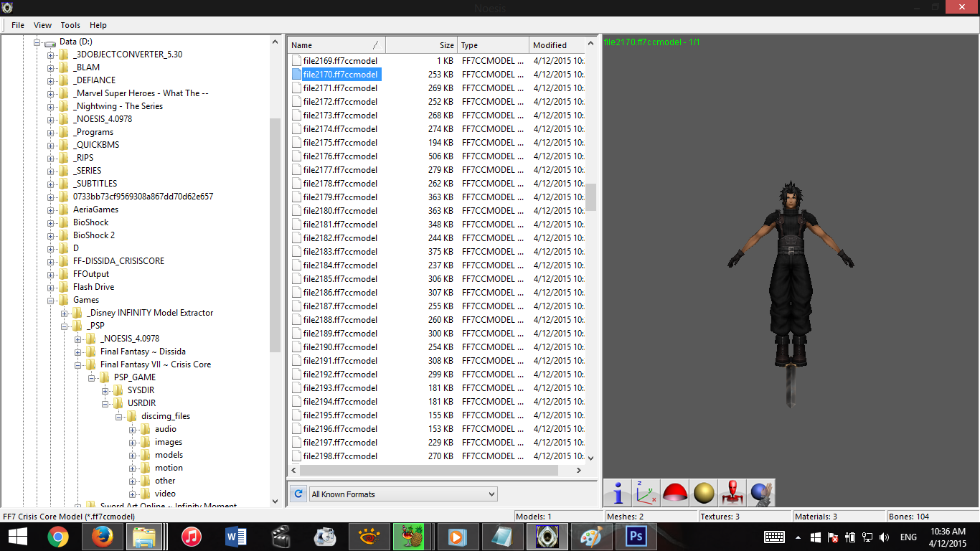Click the red dome icon
This screenshot has height=551, width=980.
[674, 493]
